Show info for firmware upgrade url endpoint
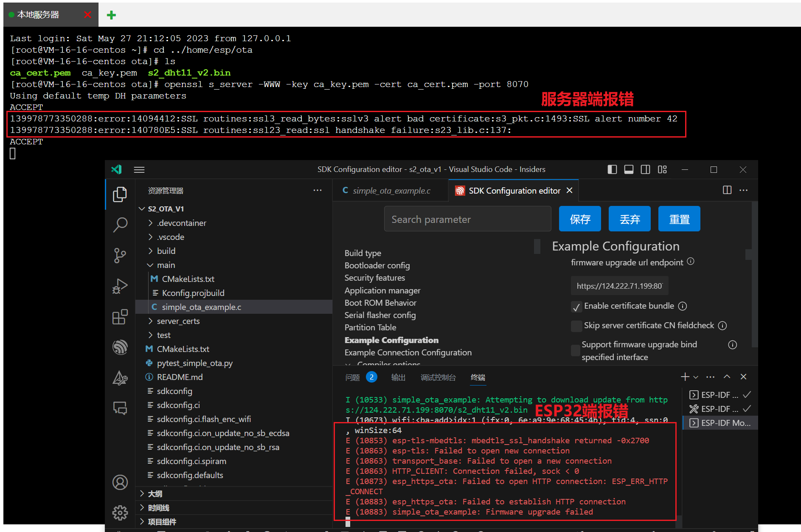 coord(691,261)
